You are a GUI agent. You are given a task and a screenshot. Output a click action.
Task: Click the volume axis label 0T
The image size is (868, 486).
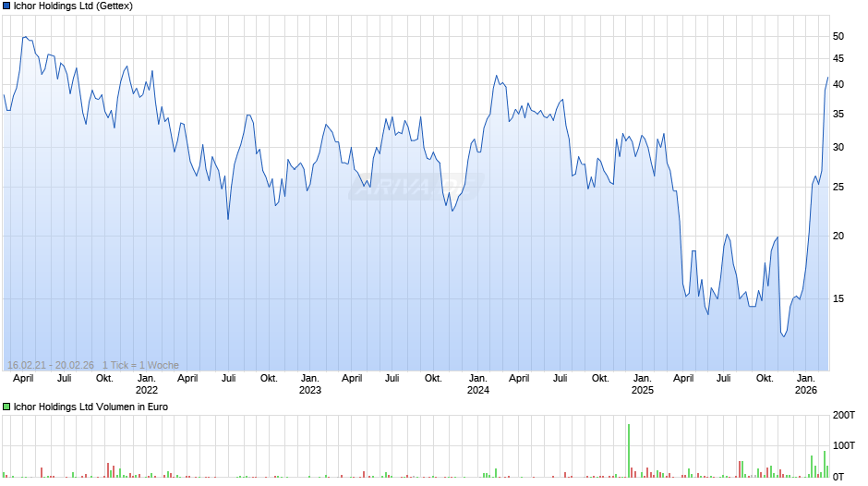(838, 477)
